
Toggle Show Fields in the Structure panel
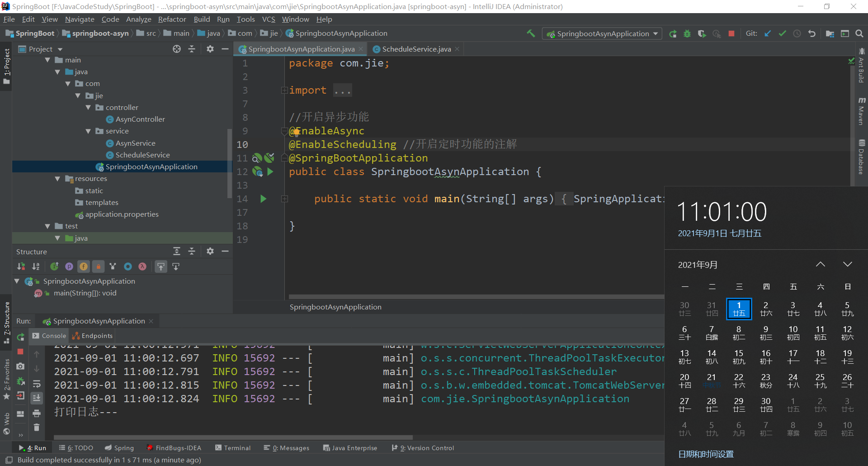point(84,266)
